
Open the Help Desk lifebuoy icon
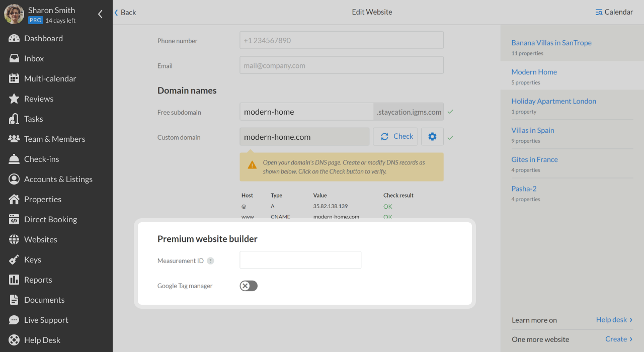click(14, 340)
